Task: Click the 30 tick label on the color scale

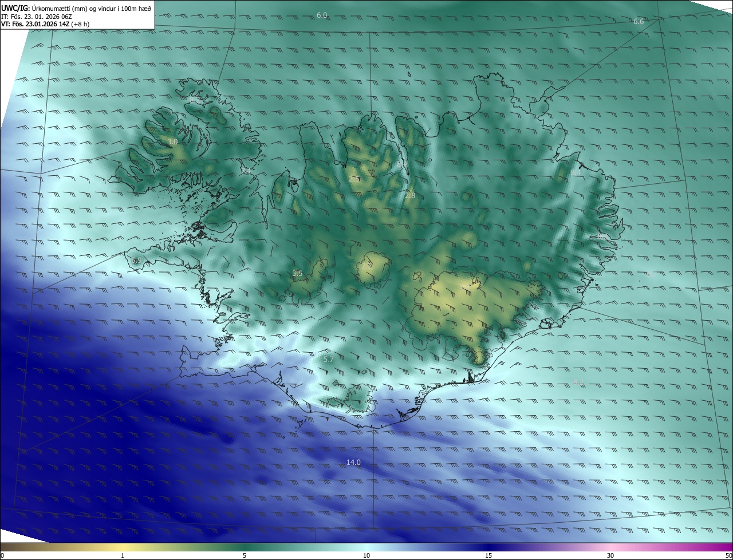Action: [610, 556]
